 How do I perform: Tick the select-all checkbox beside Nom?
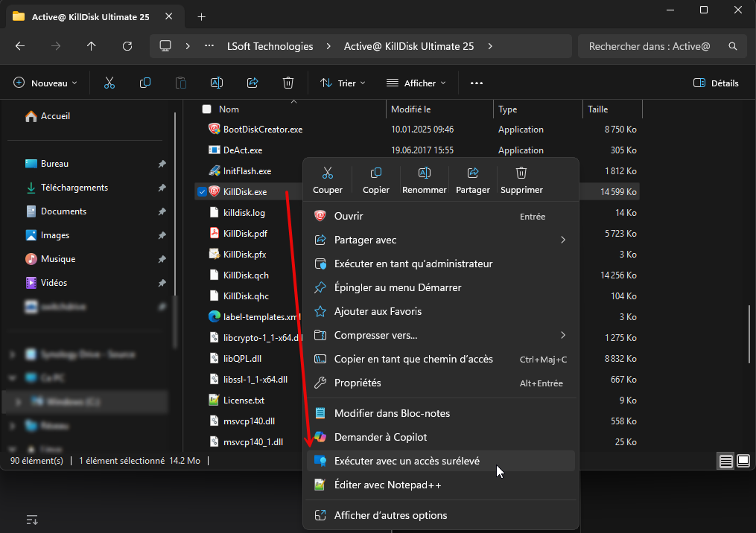[207, 109]
